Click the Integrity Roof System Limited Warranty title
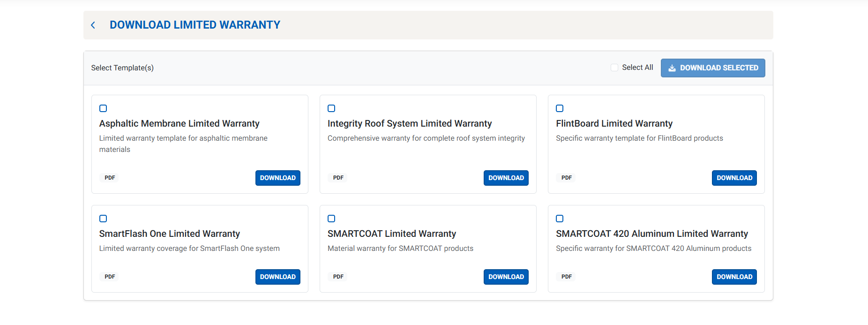Viewport: 868px width, 325px height. point(410,123)
